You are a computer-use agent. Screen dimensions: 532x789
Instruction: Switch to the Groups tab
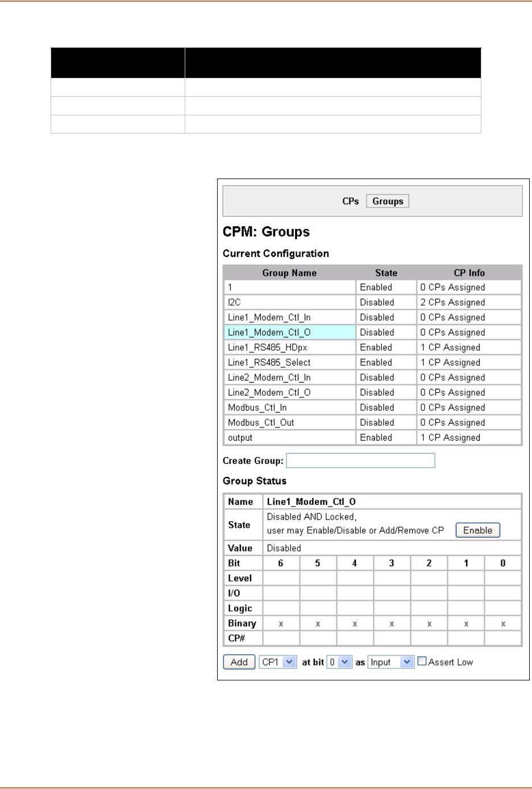point(388,201)
